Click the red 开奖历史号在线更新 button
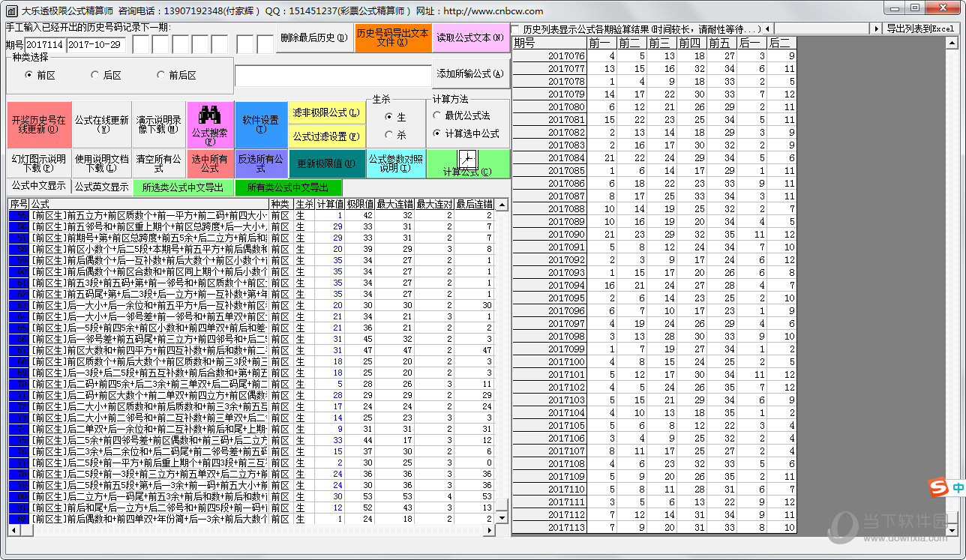 coord(38,124)
